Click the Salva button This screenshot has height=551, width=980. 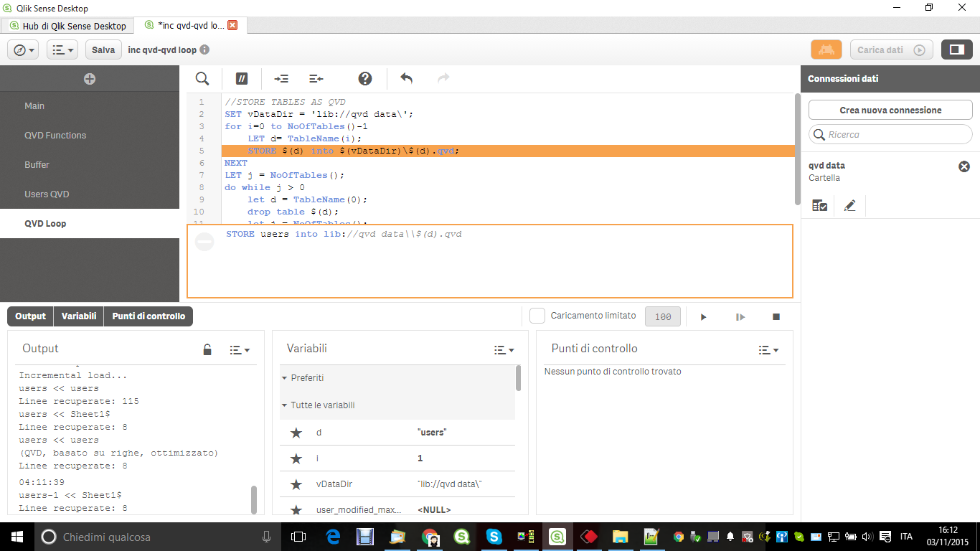(103, 50)
